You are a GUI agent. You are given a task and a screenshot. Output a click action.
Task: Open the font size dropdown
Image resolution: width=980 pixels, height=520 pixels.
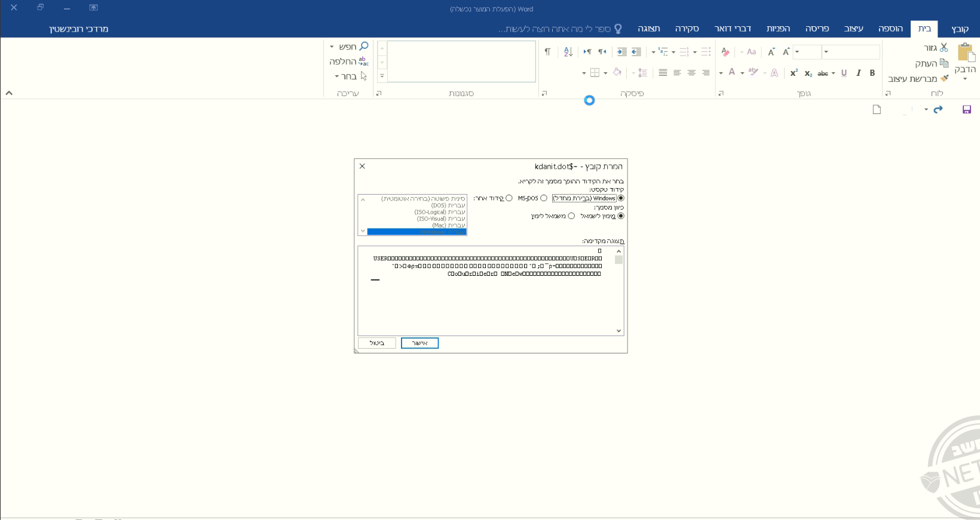coord(797,52)
